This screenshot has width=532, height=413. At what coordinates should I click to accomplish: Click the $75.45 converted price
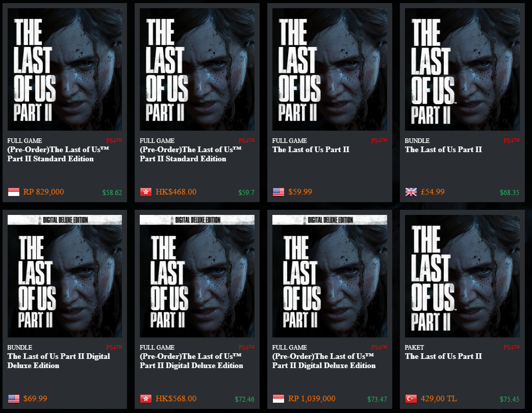coord(509,399)
